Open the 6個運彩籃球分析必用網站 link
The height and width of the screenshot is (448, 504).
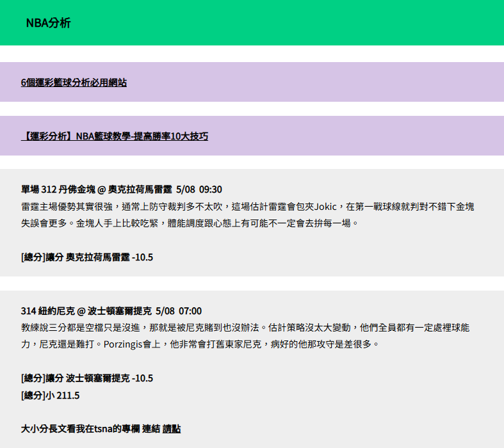click(x=74, y=83)
